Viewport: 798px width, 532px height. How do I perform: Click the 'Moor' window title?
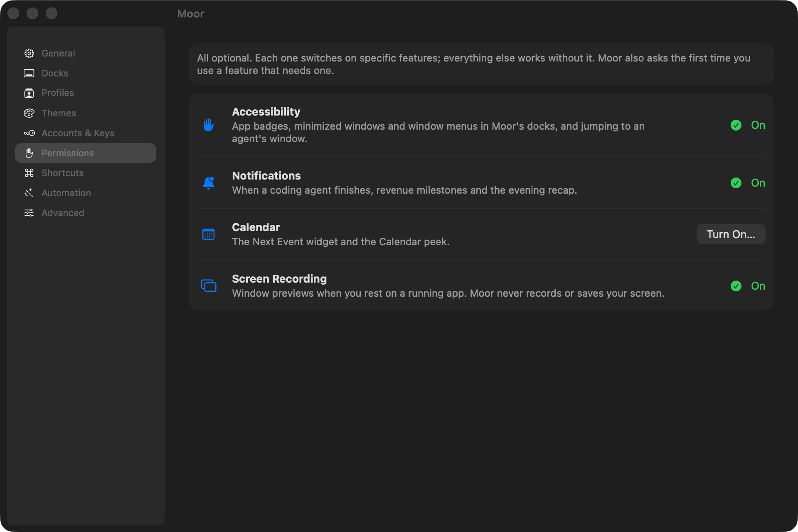pos(191,14)
